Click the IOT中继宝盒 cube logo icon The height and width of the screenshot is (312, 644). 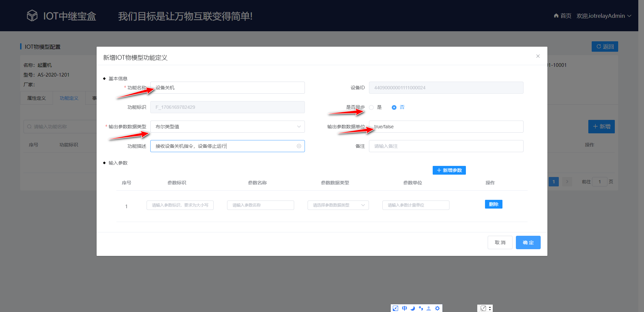click(32, 15)
